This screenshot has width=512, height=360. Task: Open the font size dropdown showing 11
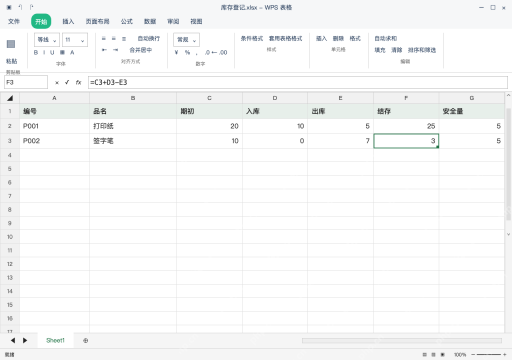(x=75, y=40)
